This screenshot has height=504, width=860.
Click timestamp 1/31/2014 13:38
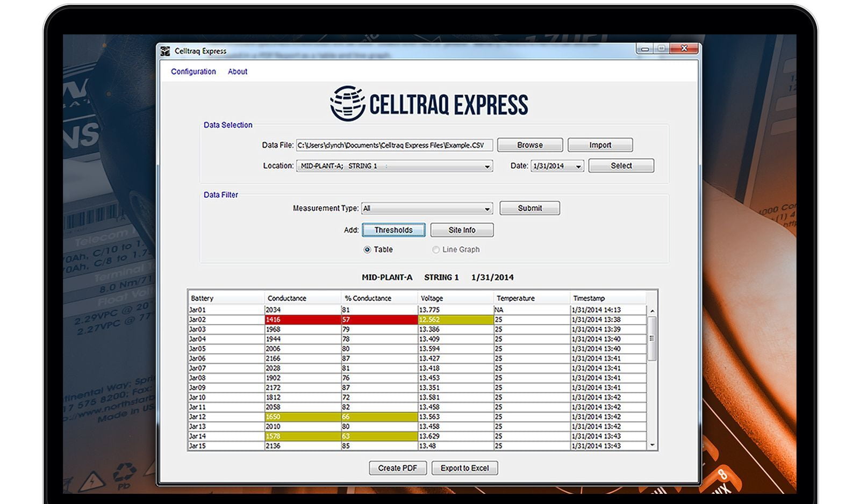(x=608, y=320)
